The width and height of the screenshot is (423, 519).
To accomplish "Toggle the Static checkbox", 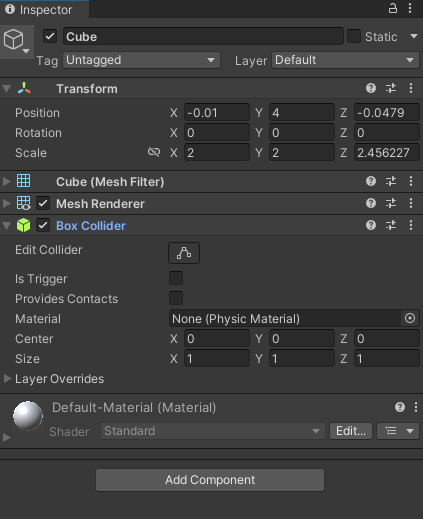I will pyautogui.click(x=354, y=36).
